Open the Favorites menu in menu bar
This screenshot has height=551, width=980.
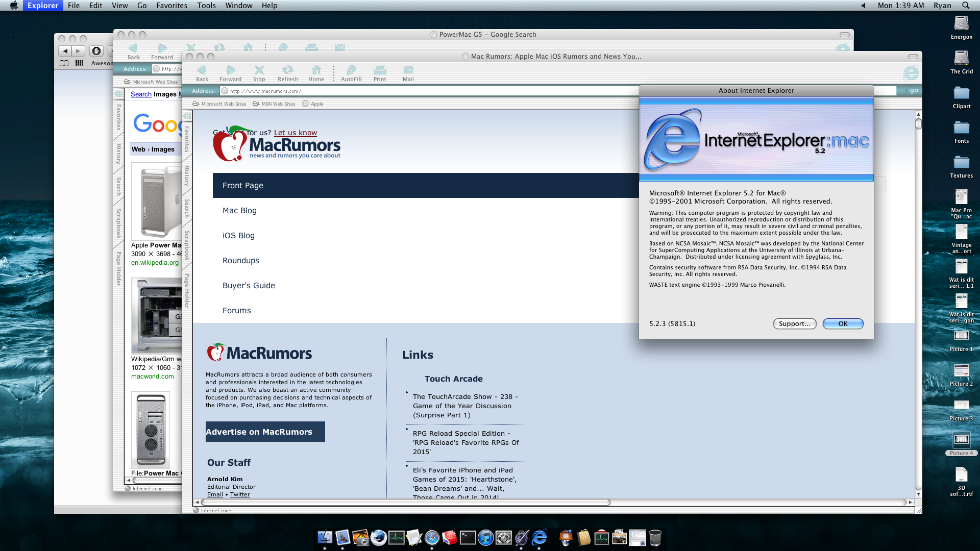coord(171,6)
